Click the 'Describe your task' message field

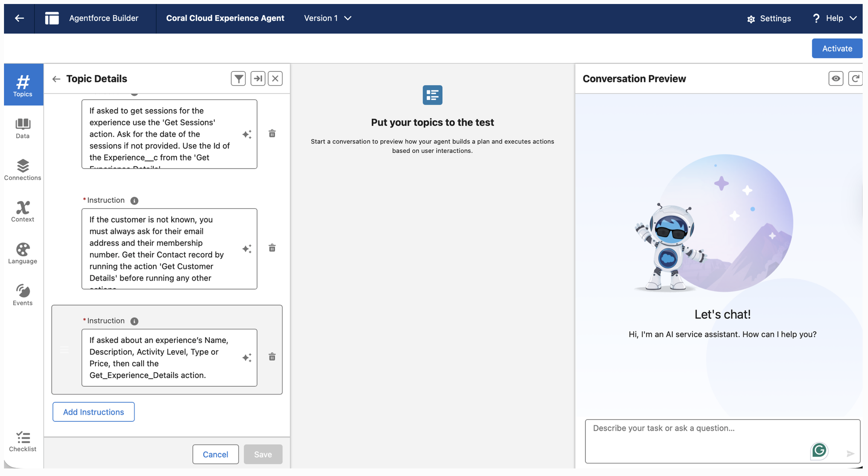click(x=722, y=441)
